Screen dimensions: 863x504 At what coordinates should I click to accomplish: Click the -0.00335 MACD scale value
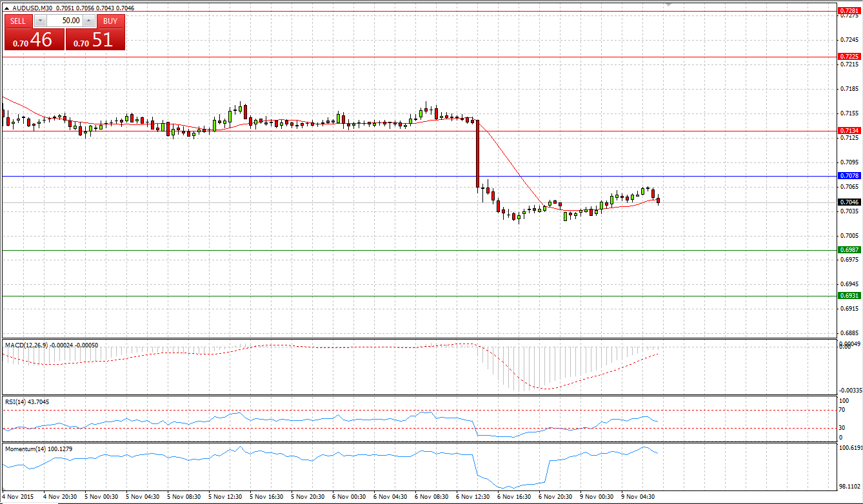(850, 391)
